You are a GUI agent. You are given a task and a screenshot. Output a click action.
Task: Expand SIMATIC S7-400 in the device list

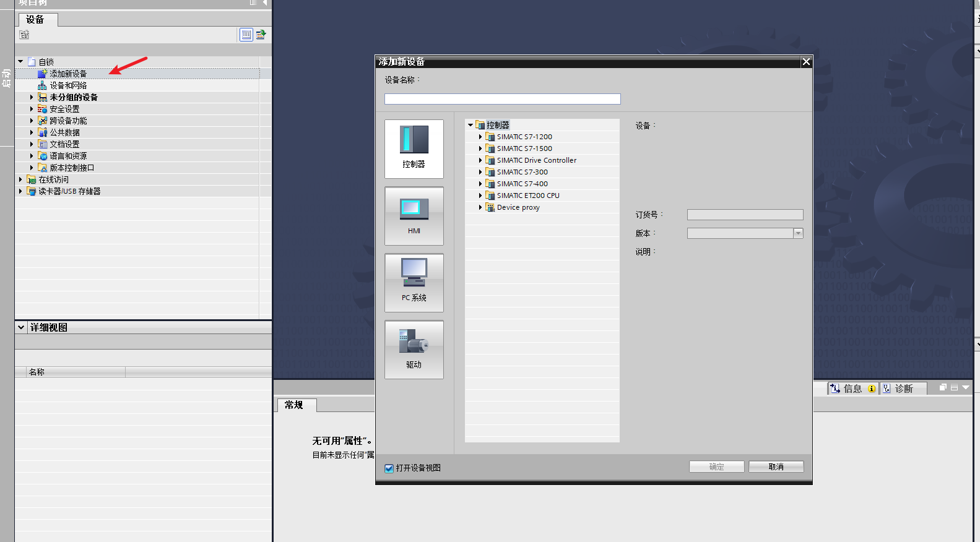[x=480, y=184]
